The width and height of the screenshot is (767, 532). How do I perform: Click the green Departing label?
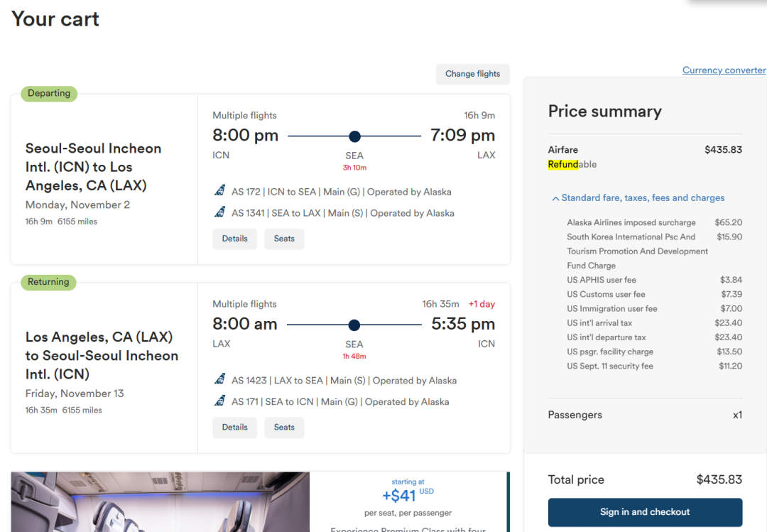49,94
